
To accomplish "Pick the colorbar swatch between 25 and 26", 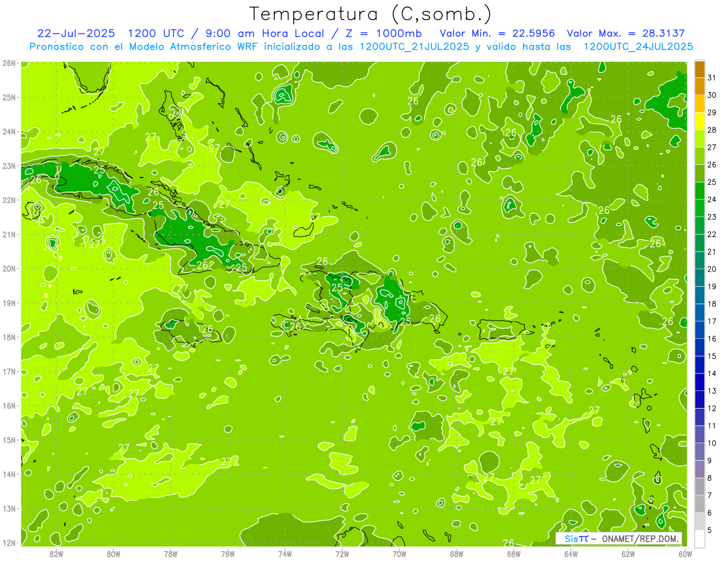I will tap(700, 173).
